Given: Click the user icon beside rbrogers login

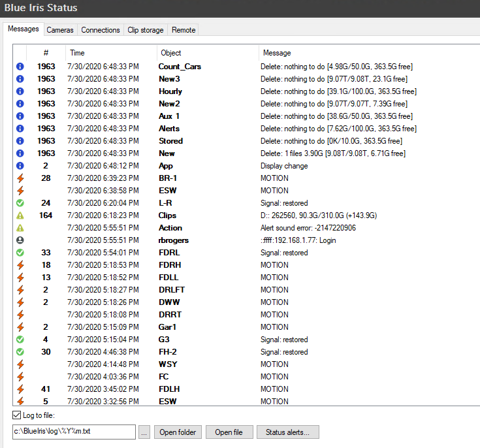Looking at the screenshot, I should coord(20,240).
